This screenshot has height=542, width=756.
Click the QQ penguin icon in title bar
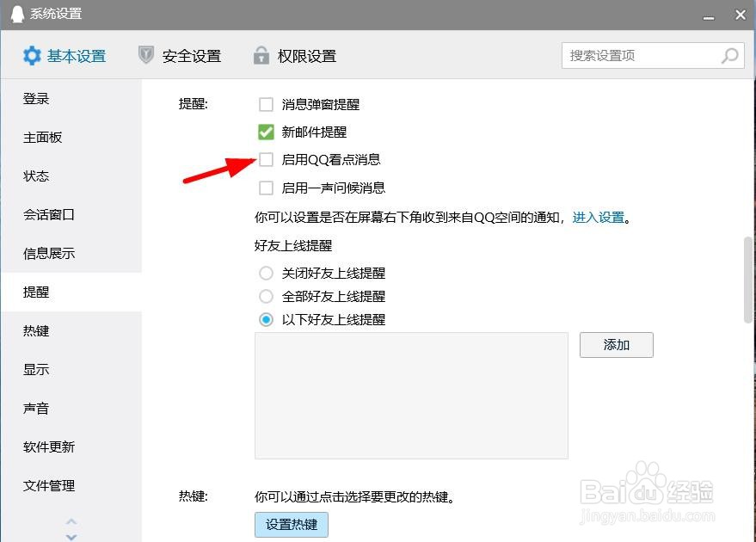(x=17, y=14)
